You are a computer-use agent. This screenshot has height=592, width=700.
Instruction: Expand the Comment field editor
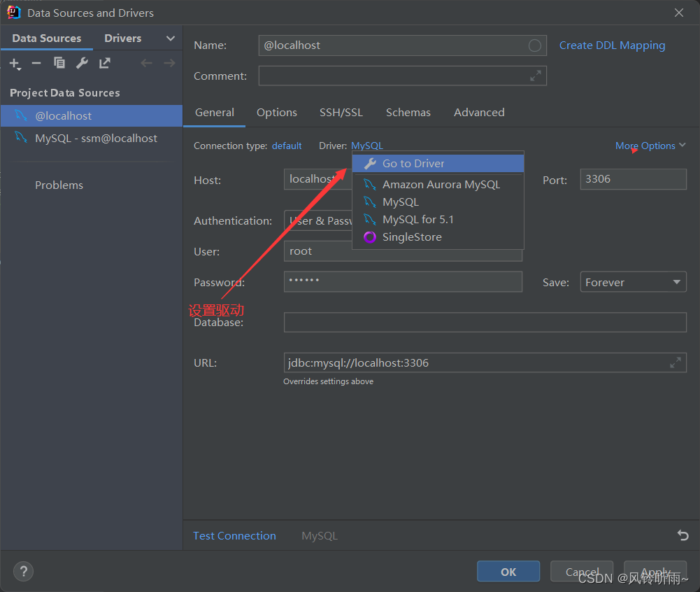tap(536, 76)
